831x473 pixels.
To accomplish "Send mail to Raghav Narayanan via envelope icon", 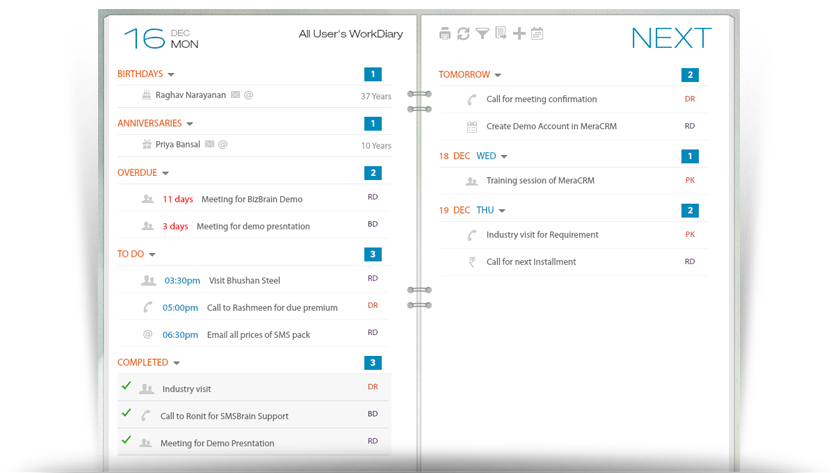I will [x=235, y=95].
